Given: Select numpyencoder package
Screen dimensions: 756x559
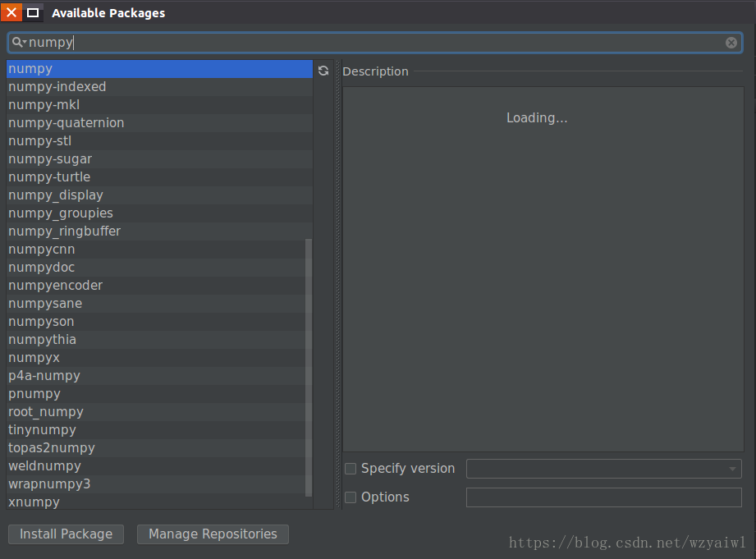Looking at the screenshot, I should pos(156,286).
